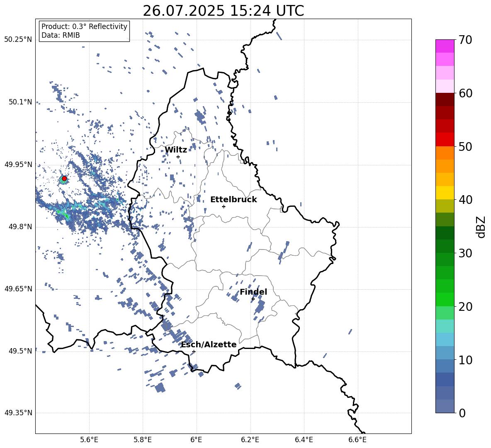Click the Ettelbruck city label
The height and width of the screenshot is (448, 491).
coord(233,200)
